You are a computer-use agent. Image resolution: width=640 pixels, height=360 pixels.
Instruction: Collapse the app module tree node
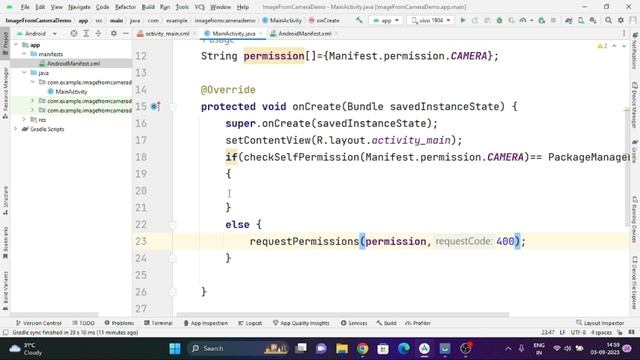16,44
